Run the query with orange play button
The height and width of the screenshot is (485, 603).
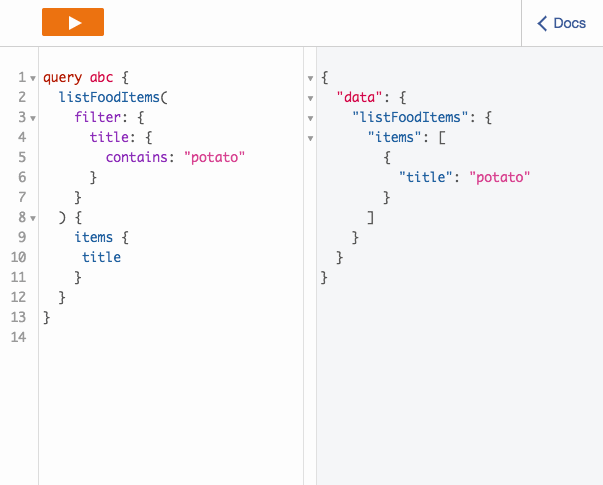pos(73,22)
